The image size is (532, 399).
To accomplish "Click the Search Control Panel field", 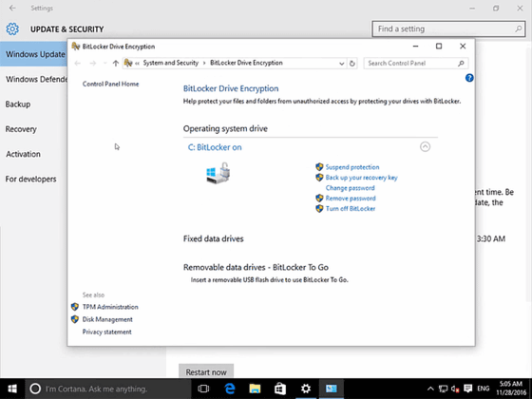I will (x=416, y=63).
